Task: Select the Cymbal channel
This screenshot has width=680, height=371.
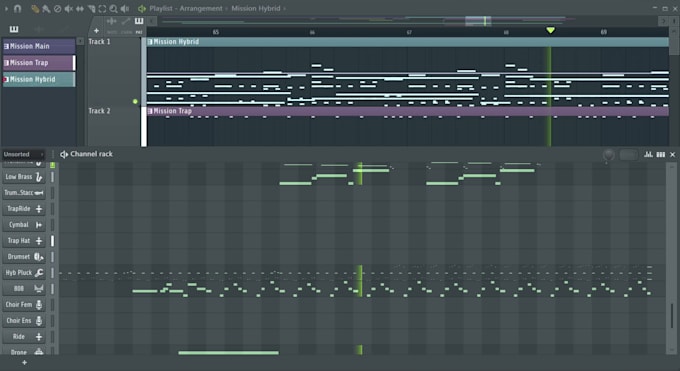Action: pos(24,225)
